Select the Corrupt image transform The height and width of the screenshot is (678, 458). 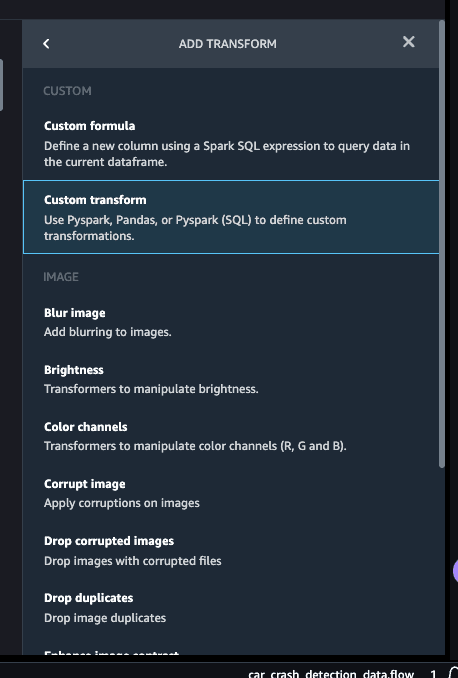coord(231,493)
